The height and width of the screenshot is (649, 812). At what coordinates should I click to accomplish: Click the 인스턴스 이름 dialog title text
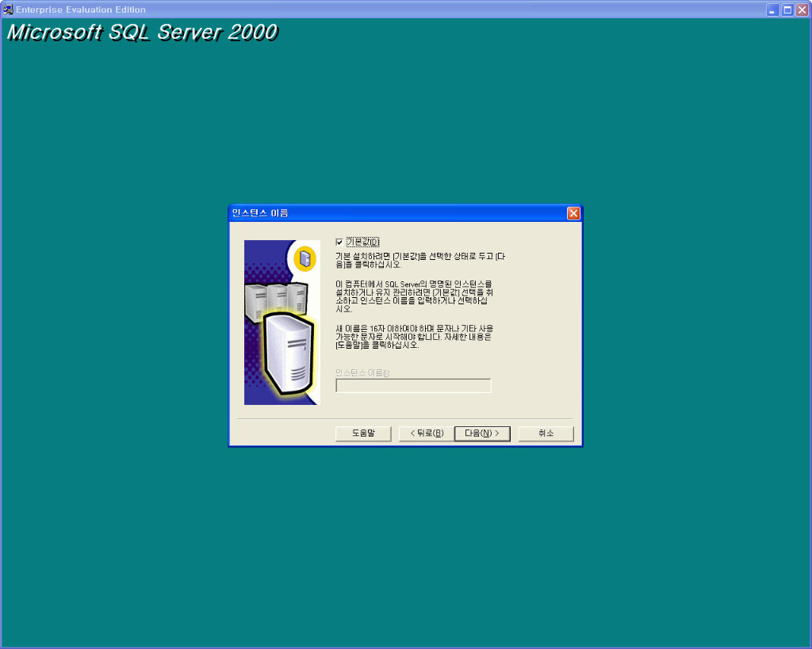[x=260, y=213]
